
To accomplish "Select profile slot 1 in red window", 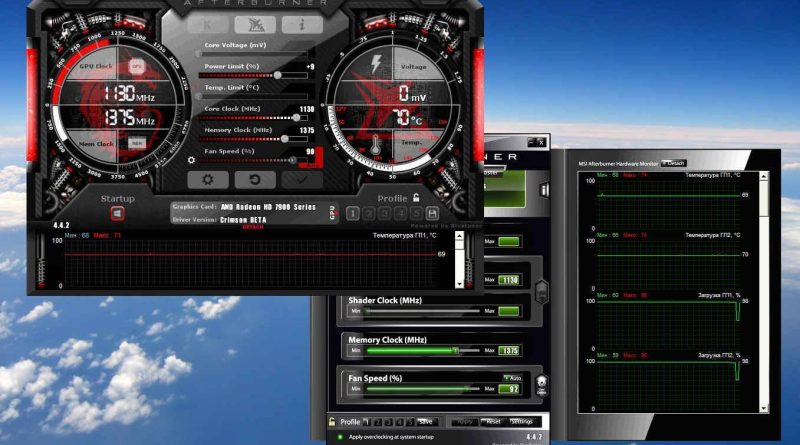I will click(x=353, y=213).
